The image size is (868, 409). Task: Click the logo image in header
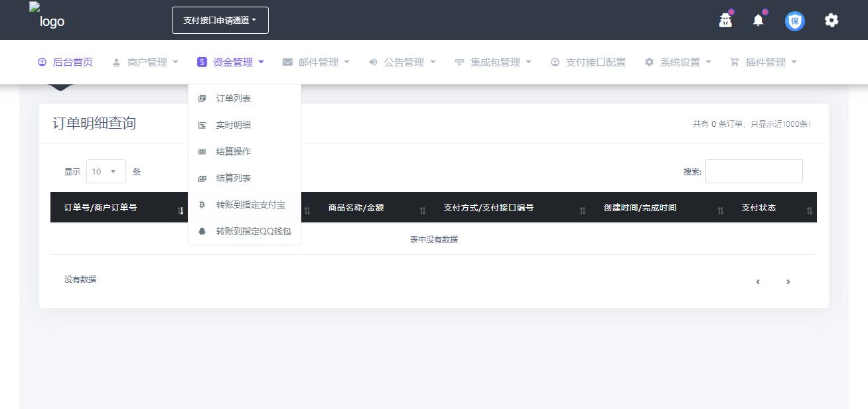click(x=47, y=16)
